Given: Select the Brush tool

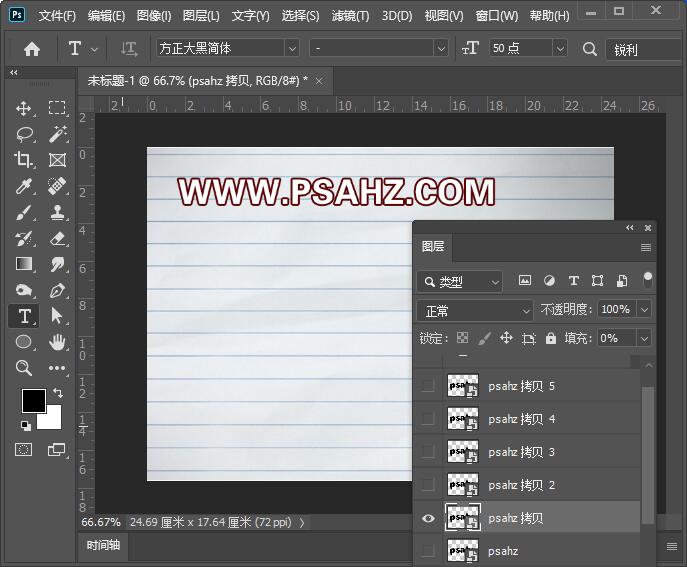Looking at the screenshot, I should [24, 213].
